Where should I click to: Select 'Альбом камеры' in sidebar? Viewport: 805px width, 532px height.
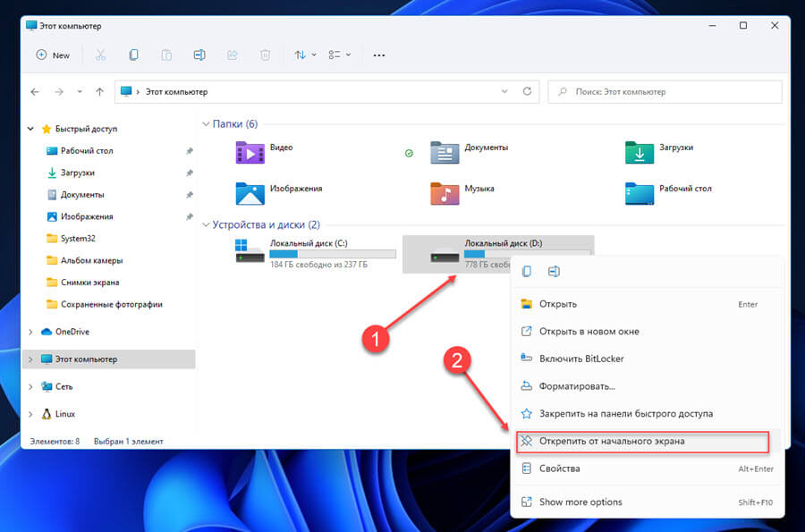click(91, 260)
